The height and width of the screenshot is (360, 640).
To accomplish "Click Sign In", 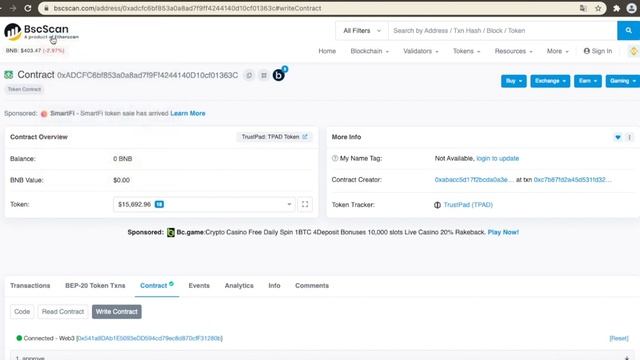I will point(598,51).
